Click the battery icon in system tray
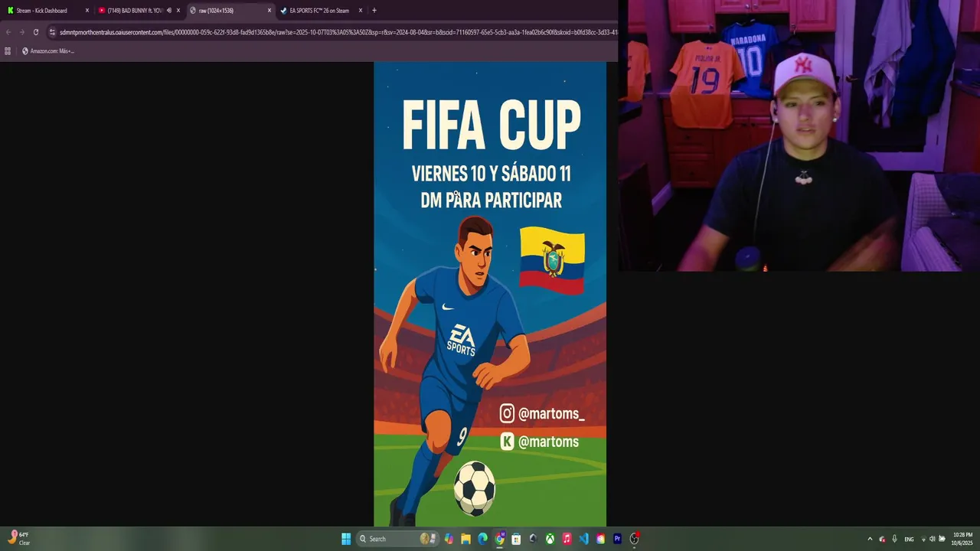 click(942, 539)
